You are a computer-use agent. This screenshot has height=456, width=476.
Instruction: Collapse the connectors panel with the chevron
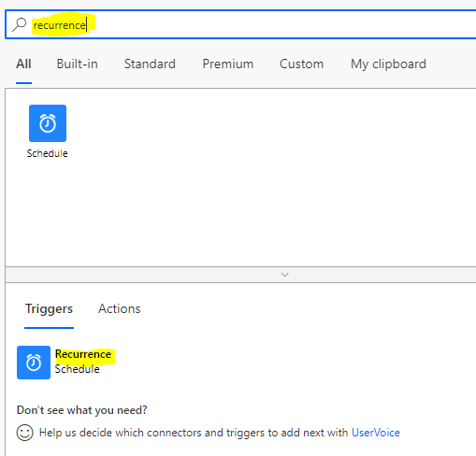284,275
